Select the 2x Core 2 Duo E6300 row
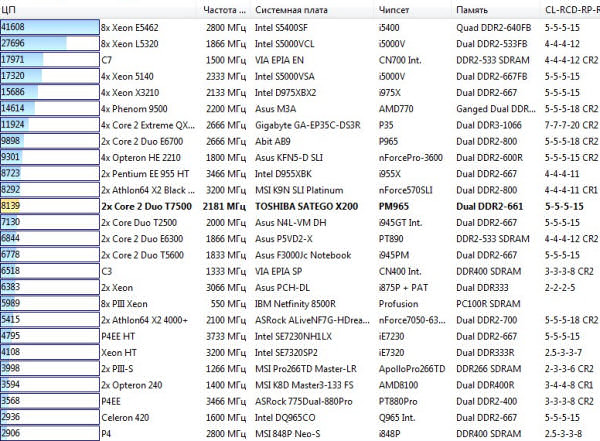Viewport: 600px width, 441px height. tap(300, 239)
